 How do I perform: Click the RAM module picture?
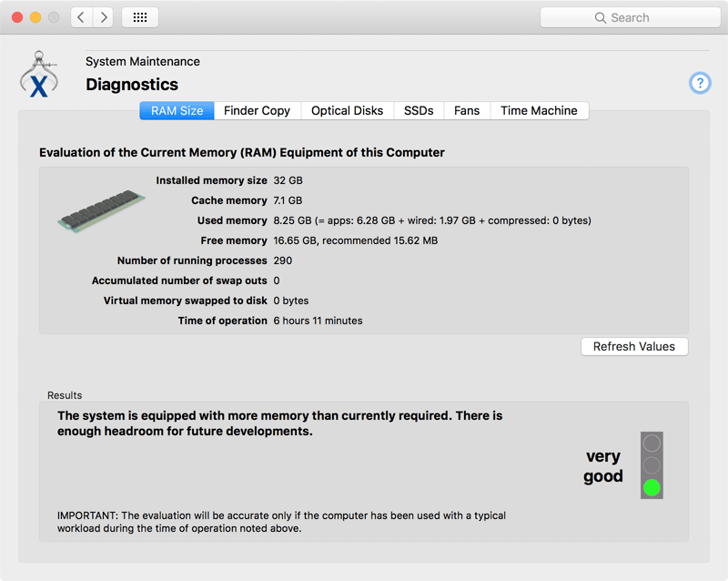101,211
